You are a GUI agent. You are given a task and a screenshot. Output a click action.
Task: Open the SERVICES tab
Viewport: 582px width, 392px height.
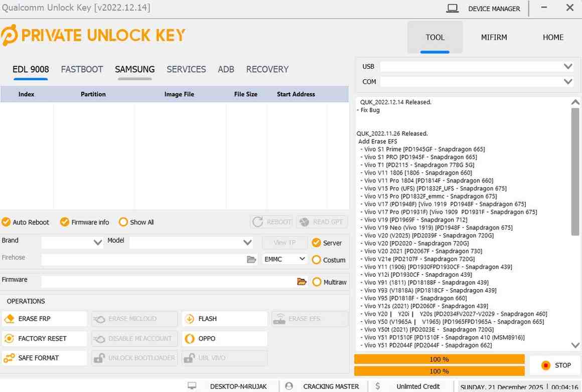click(186, 69)
